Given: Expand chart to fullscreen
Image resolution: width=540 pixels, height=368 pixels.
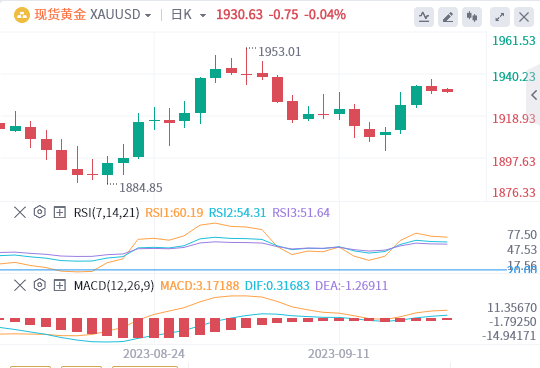Looking at the screenshot, I should [x=500, y=17].
